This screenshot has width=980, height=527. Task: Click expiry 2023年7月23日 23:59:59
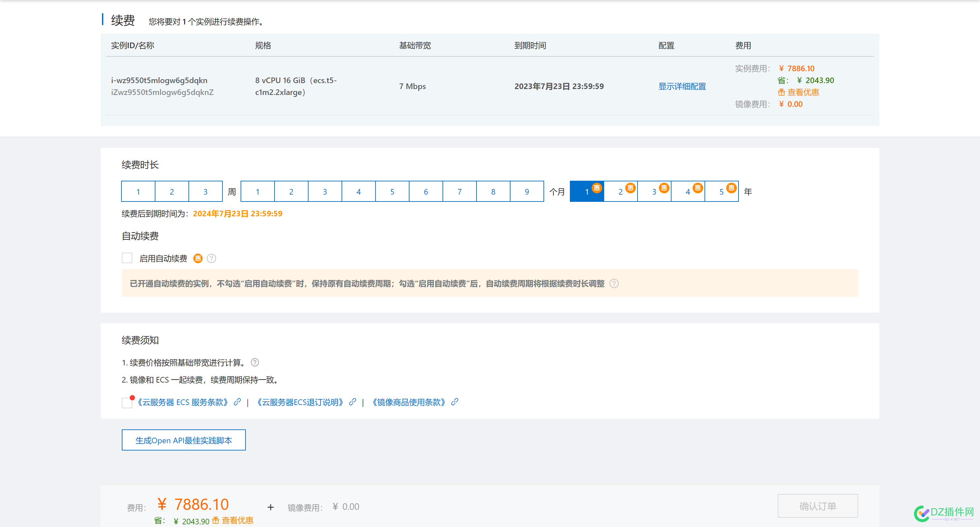click(559, 86)
